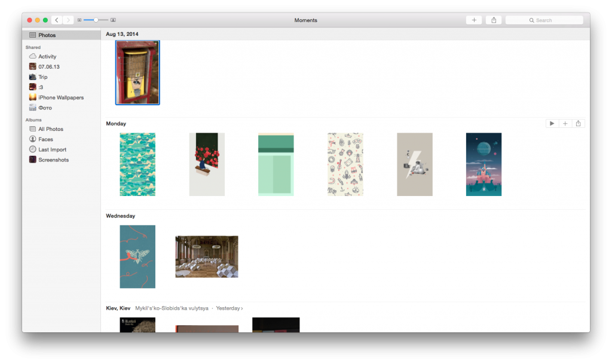Open the Faces album
The image size is (612, 364).
point(45,139)
